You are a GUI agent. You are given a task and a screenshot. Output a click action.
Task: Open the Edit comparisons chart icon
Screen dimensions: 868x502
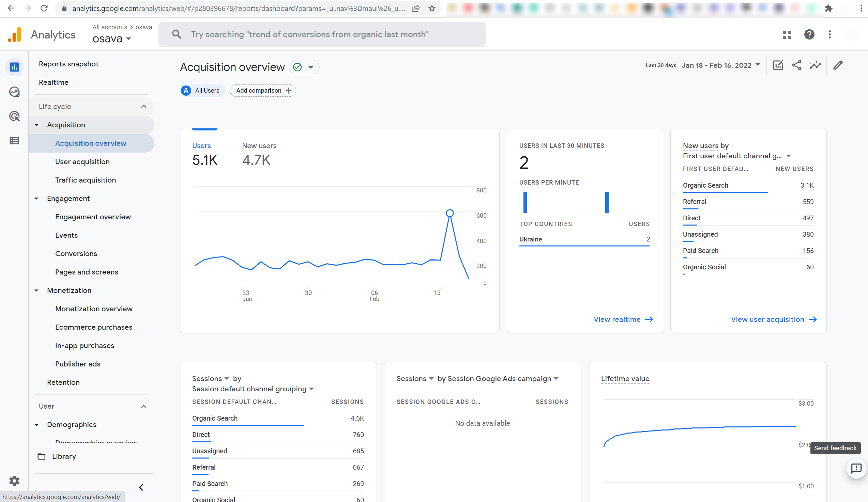[x=778, y=65]
